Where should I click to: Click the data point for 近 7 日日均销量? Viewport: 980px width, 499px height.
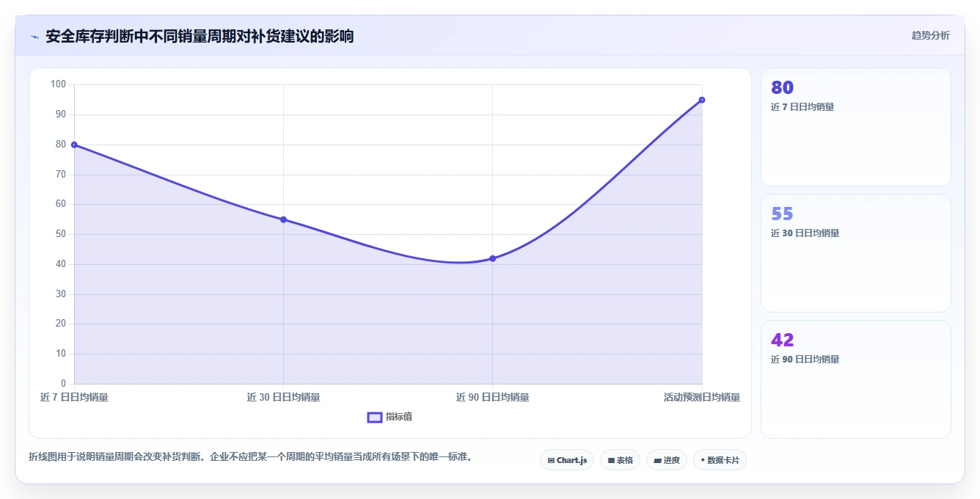(x=74, y=145)
